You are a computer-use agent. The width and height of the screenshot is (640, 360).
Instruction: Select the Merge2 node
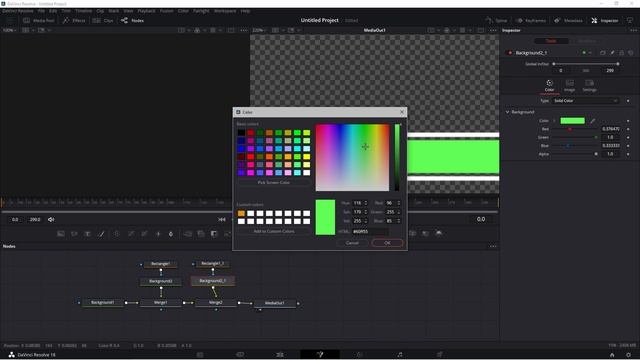216,303
